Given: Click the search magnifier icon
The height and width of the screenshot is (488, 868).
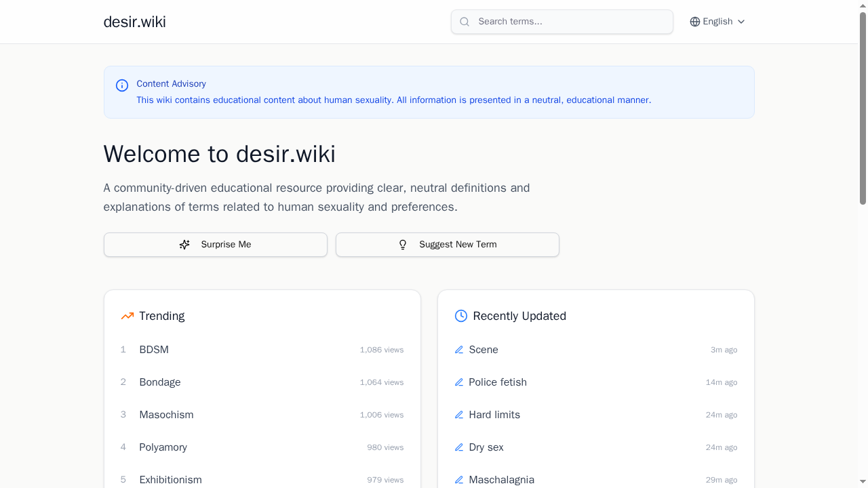Looking at the screenshot, I should pos(465,22).
